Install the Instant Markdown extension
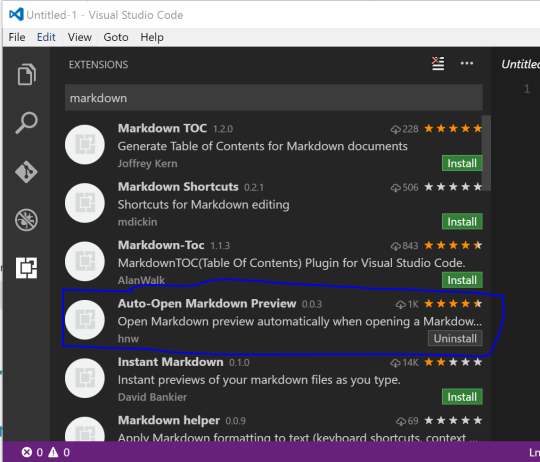This screenshot has height=462, width=540. [462, 397]
